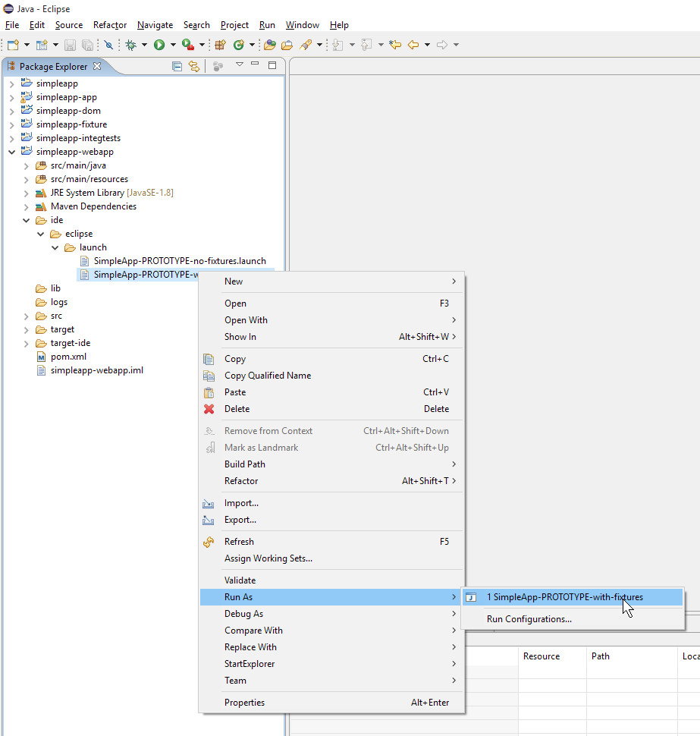Select the Maven Dependencies node

(93, 206)
